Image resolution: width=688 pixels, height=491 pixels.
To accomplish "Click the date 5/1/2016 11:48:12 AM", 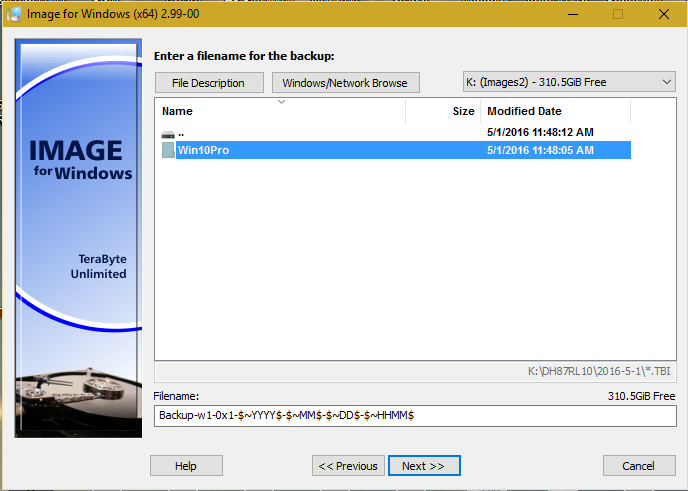I will (x=540, y=132).
